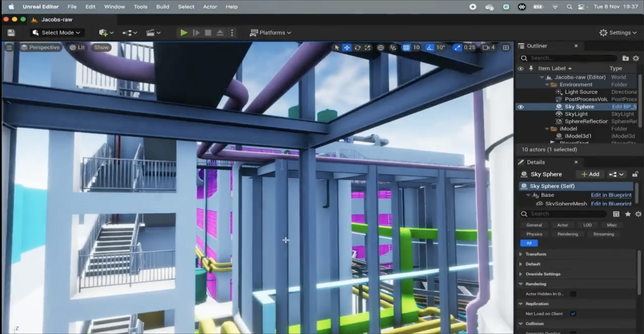Select SkyLight in Outliner
The image size is (644, 334).
[x=576, y=114]
